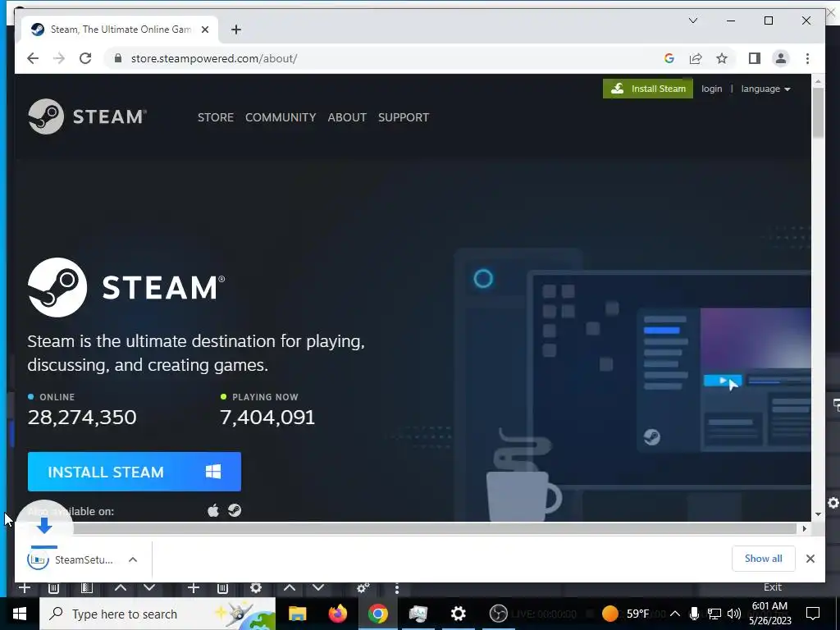Open the SUPPORT menu

pos(404,117)
